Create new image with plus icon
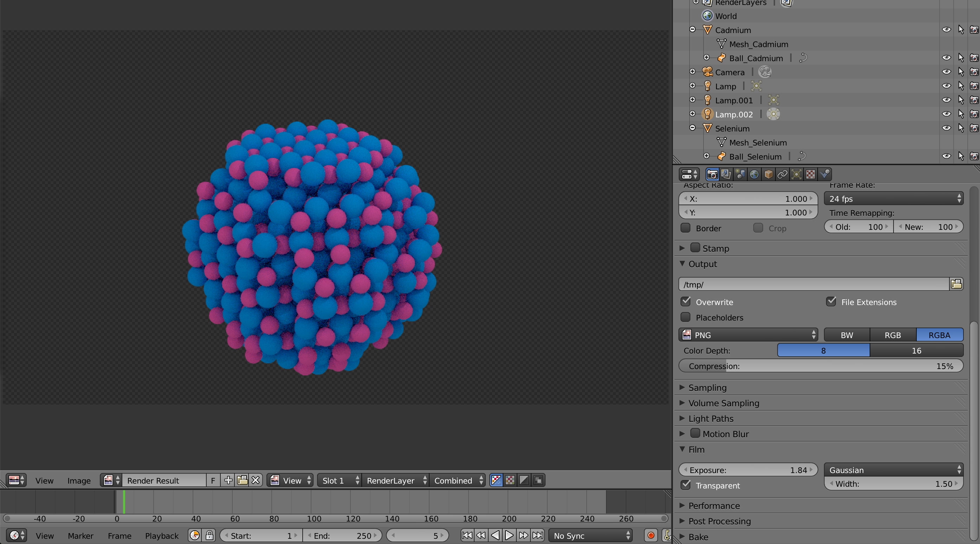Screen dimensions: 980x544 coord(228,480)
